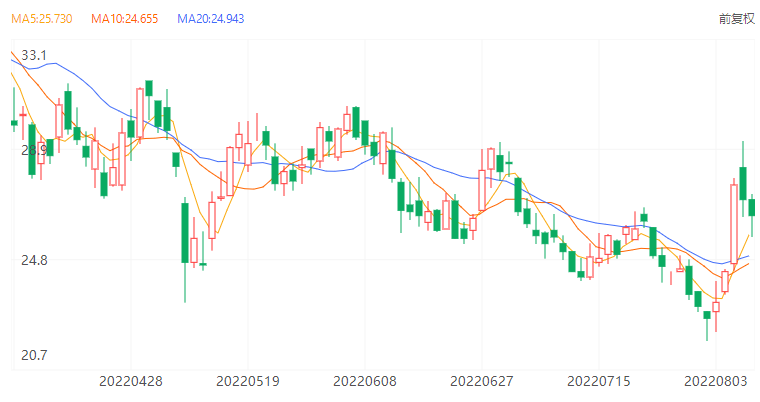This screenshot has height=402, width=760.
Task: Click the MA5:25.730 indicator label
Action: tap(42, 19)
